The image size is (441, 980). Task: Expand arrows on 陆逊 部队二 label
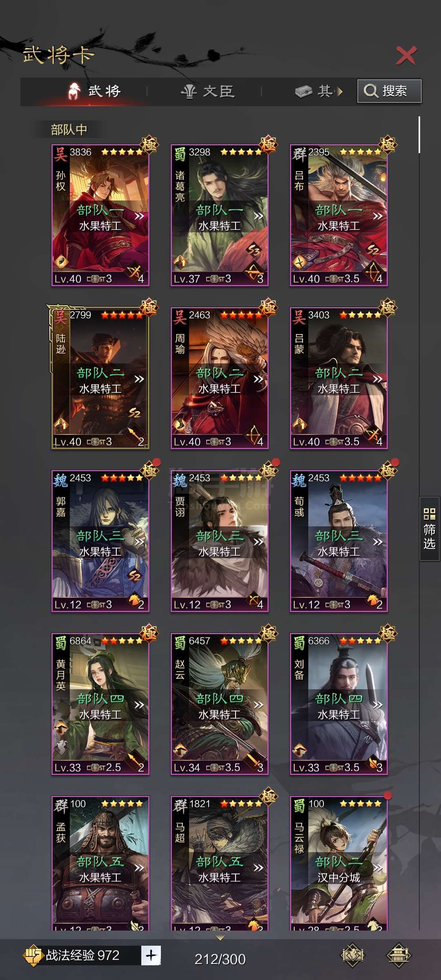139,379
